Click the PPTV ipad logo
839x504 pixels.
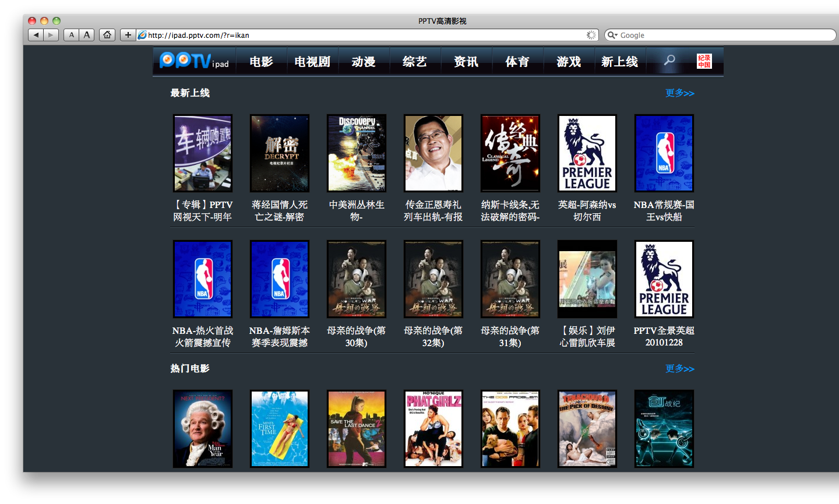click(x=194, y=61)
